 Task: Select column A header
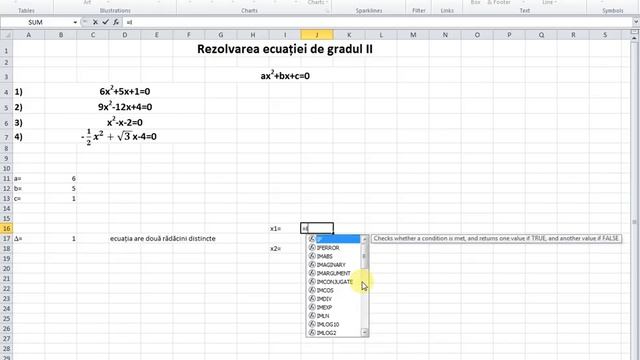click(x=29, y=35)
